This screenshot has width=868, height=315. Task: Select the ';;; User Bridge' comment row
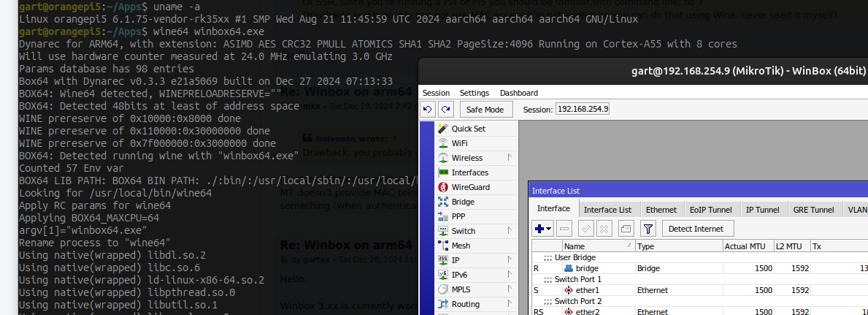pos(699,257)
